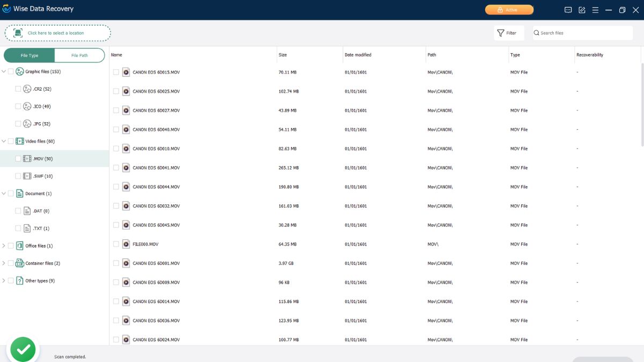This screenshot has width=644, height=362.
Task: Click the .MOV film strip icon
Action: [27, 159]
